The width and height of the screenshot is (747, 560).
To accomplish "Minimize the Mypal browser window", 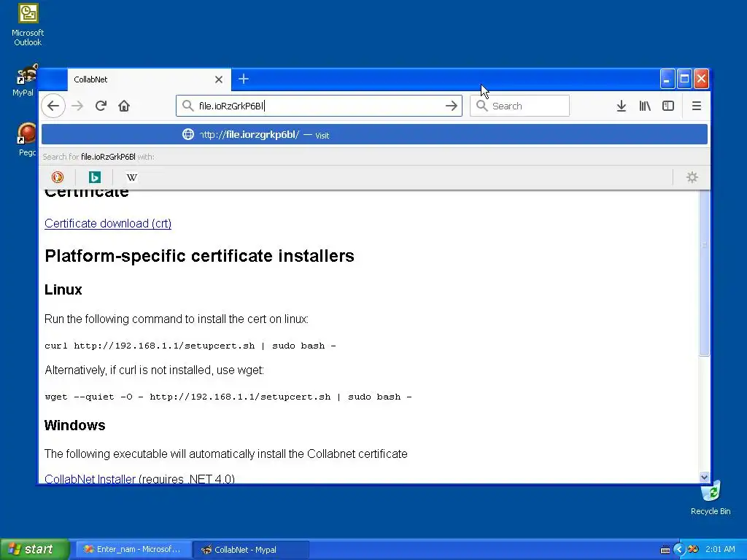I will 667,79.
